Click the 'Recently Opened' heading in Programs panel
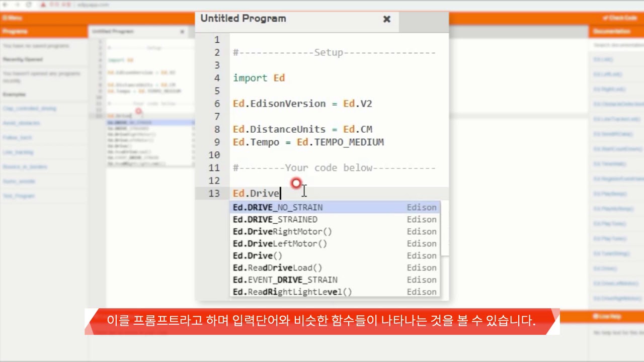Image resolution: width=644 pixels, height=362 pixels. [x=23, y=59]
